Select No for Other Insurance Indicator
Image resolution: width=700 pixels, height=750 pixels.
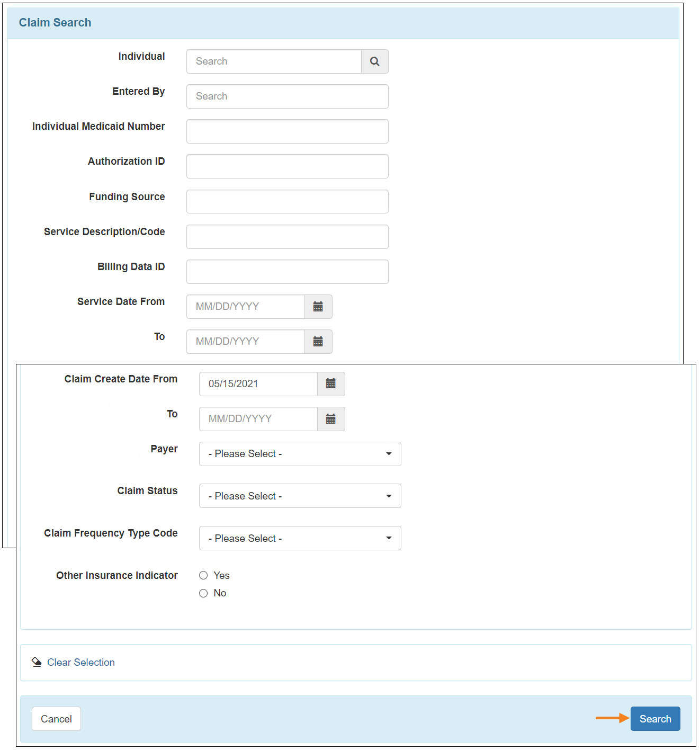203,593
